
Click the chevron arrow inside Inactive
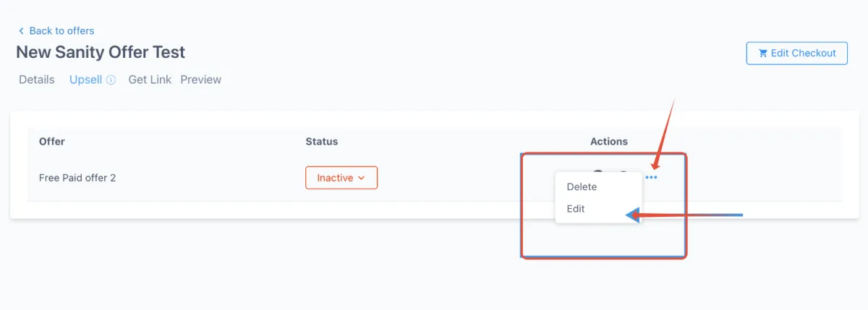click(361, 178)
